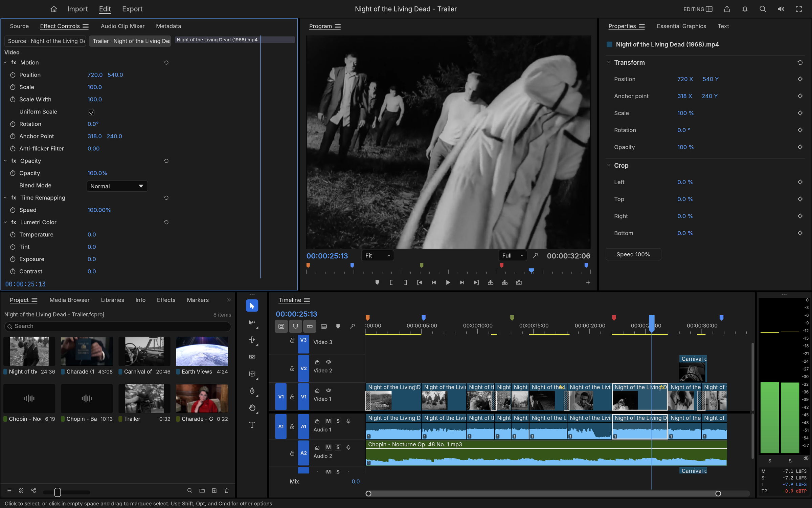This screenshot has width=812, height=508.
Task: Open the Full playback resolution dropdown
Action: (x=513, y=256)
